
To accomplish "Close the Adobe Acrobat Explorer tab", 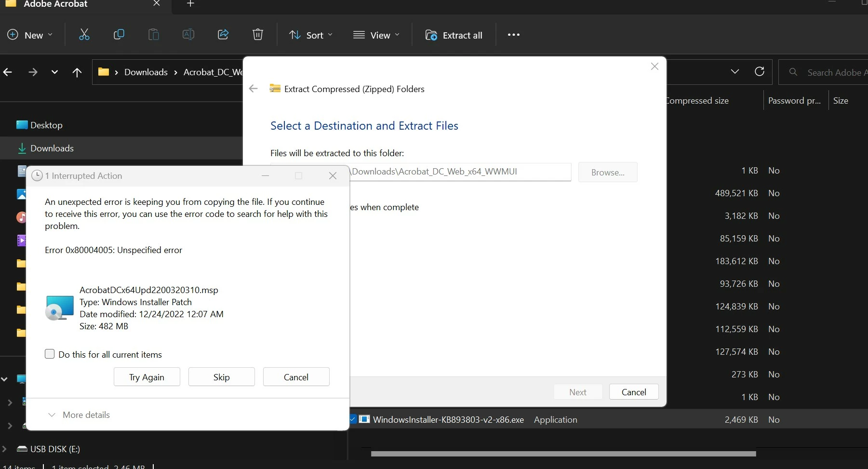I will click(x=157, y=4).
